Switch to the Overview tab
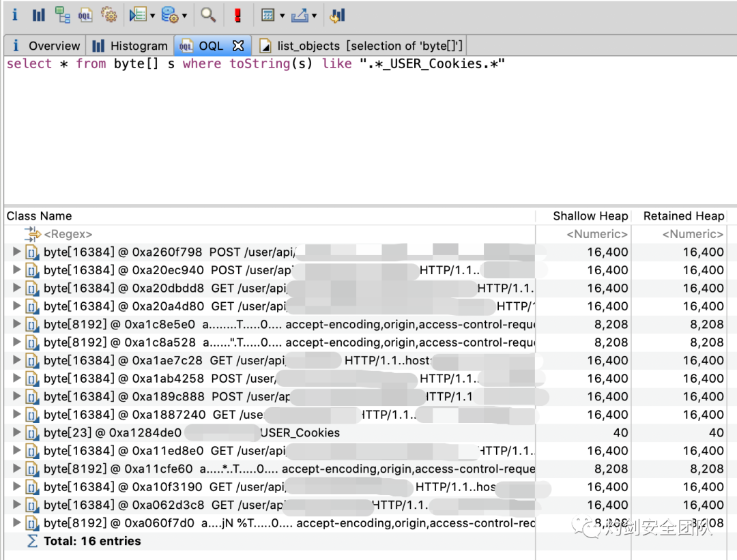Image resolution: width=737 pixels, height=560 pixels. [45, 46]
